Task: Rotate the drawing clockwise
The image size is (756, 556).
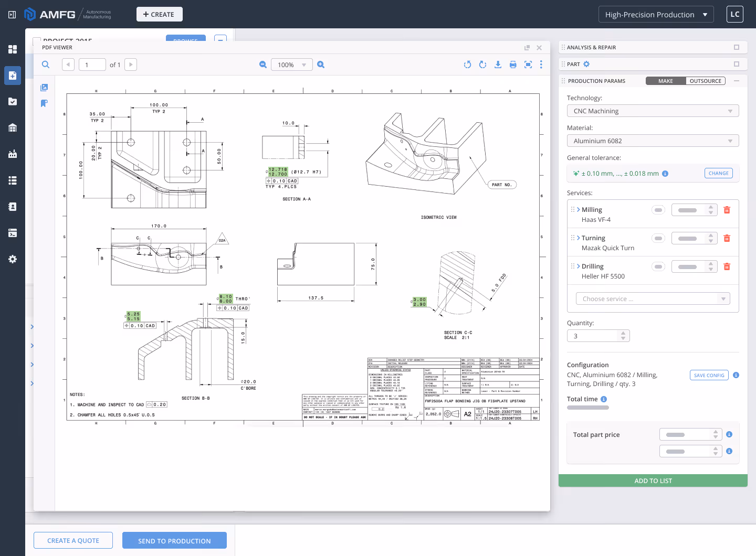Action: tap(482, 65)
